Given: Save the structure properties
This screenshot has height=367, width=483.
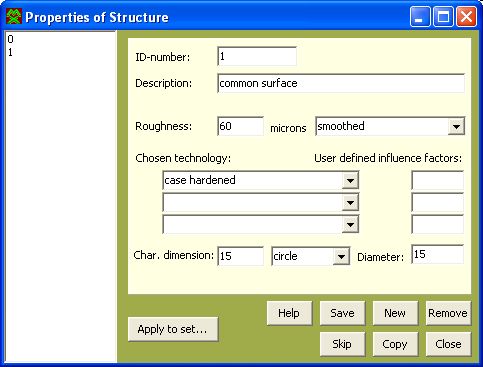Looking at the screenshot, I should 342,313.
